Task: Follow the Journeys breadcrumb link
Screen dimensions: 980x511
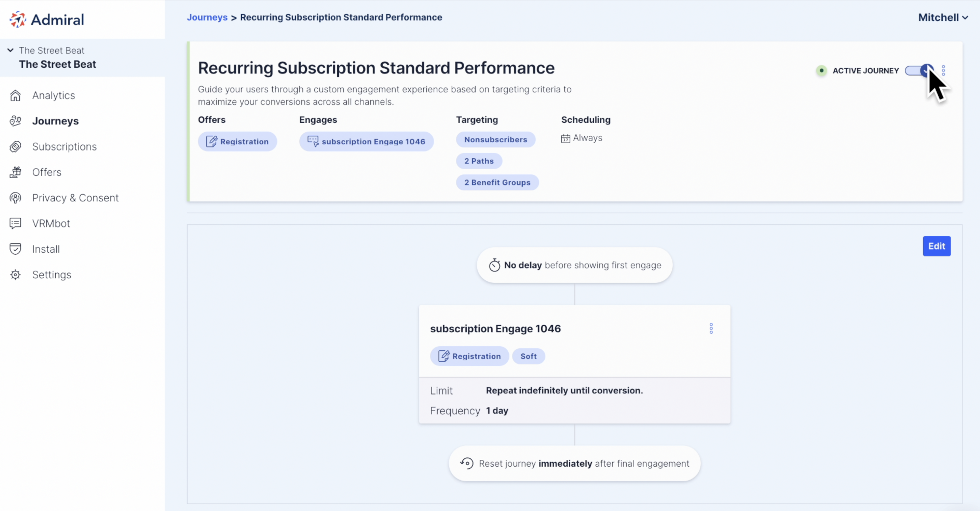Action: tap(207, 17)
